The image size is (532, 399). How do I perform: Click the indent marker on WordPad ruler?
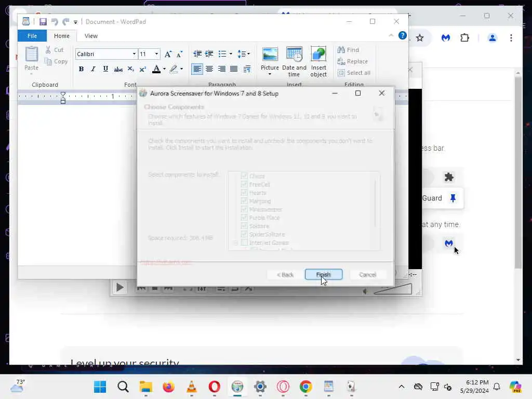click(x=63, y=97)
